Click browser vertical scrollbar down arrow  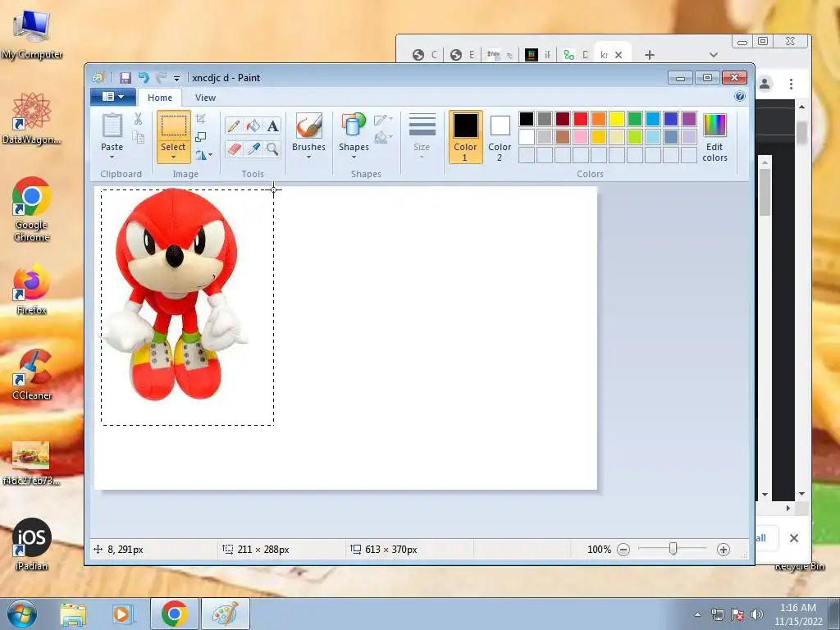[801, 494]
